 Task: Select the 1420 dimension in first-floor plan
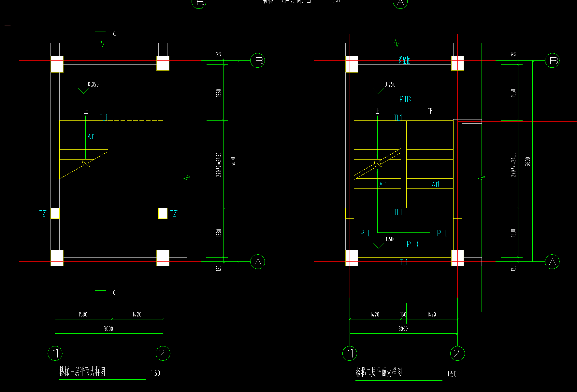click(x=137, y=315)
